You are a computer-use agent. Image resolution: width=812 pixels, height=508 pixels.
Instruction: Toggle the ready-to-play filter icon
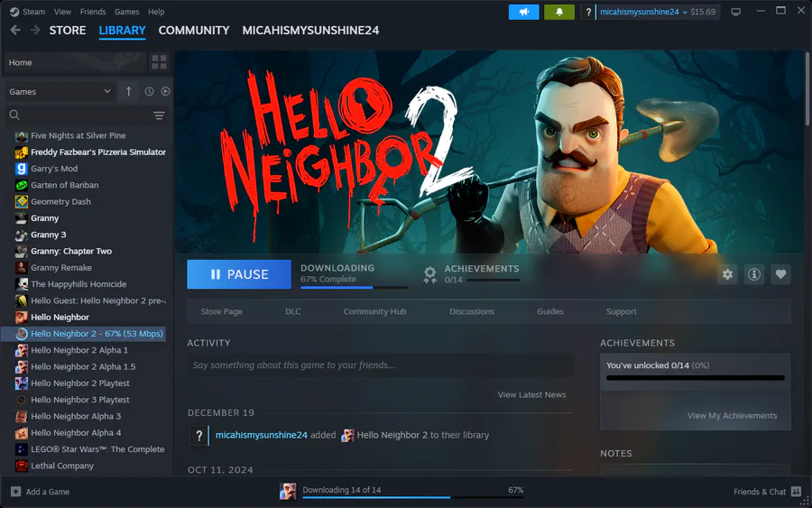[165, 91]
